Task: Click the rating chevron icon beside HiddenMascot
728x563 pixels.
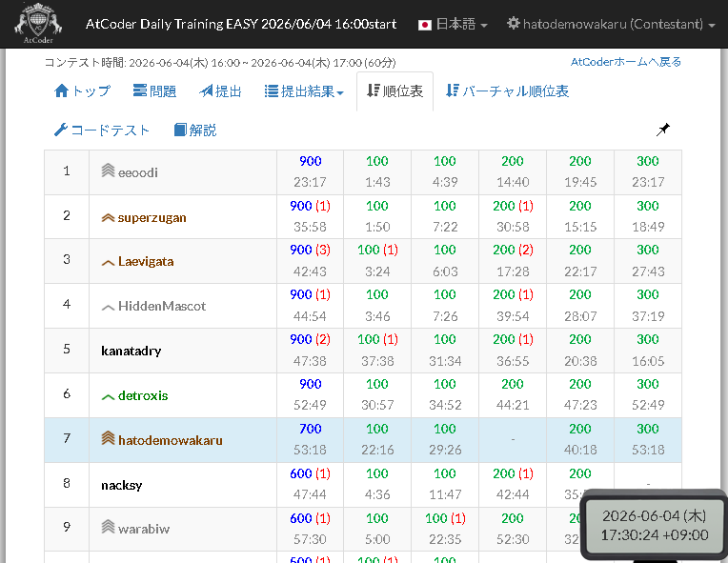Action: 108,308
